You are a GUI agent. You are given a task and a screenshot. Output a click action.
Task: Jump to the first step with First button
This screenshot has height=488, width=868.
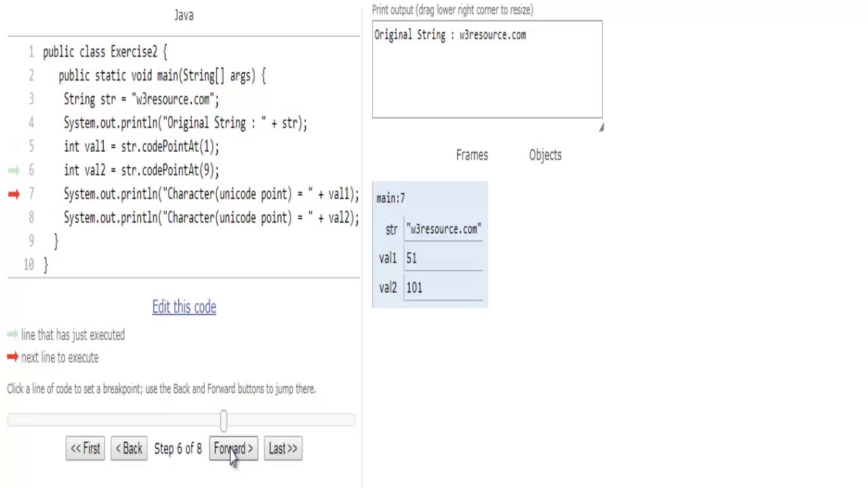[x=85, y=449]
